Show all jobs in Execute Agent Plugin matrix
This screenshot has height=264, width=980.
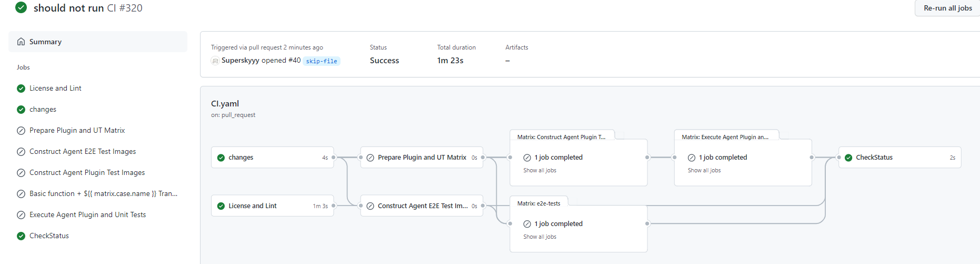704,170
